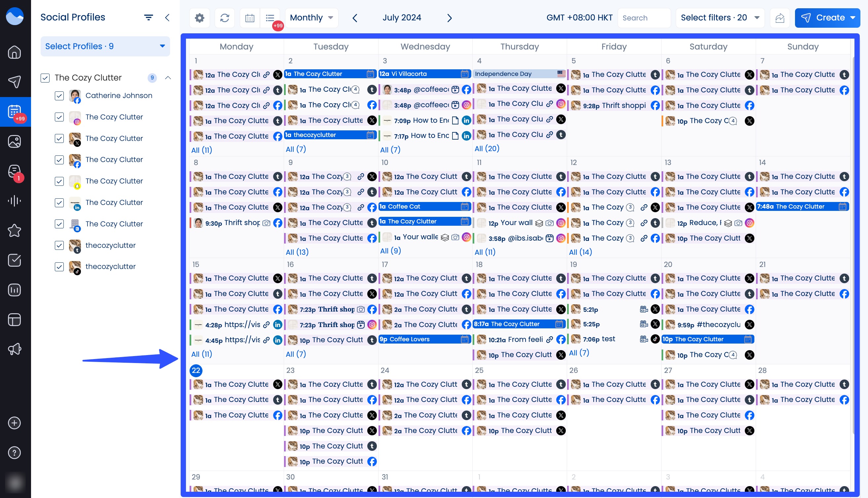
Task: Open the Home icon in sidebar
Action: point(15,52)
